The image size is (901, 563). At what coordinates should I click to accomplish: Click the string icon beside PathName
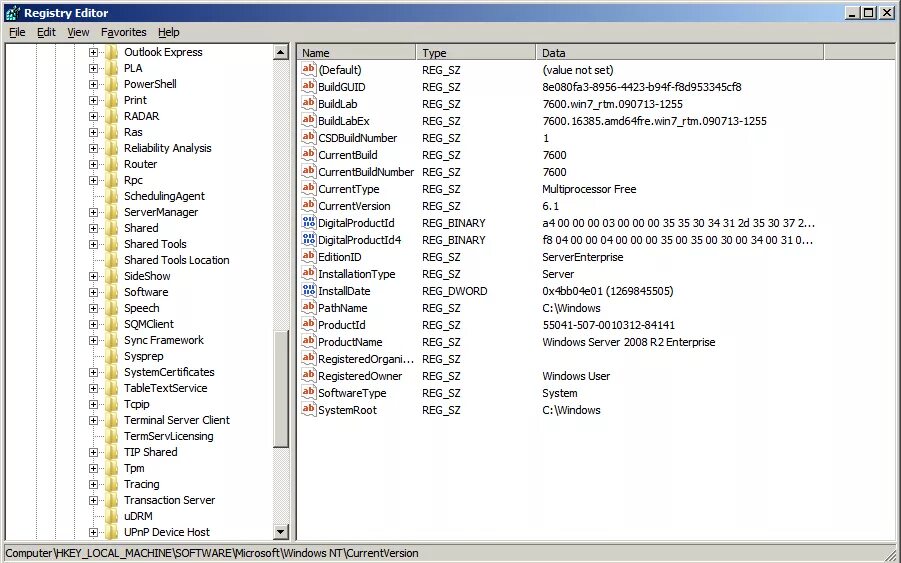(x=309, y=307)
